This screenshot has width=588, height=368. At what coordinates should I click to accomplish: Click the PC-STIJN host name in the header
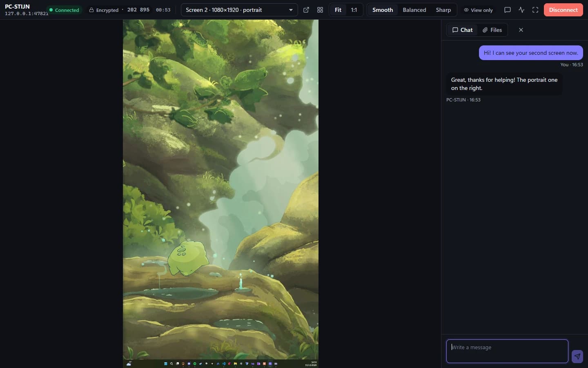(x=17, y=7)
